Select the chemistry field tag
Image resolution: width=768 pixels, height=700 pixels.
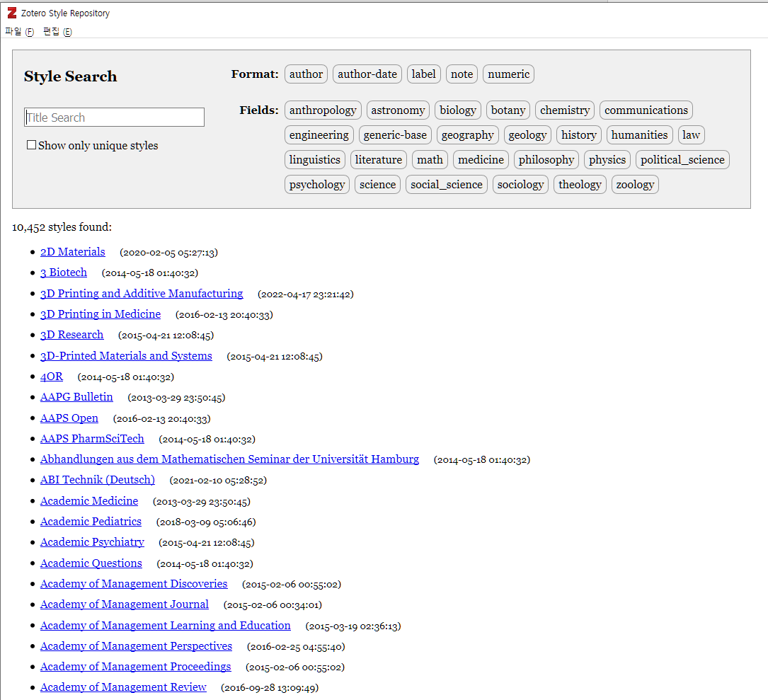pos(565,110)
